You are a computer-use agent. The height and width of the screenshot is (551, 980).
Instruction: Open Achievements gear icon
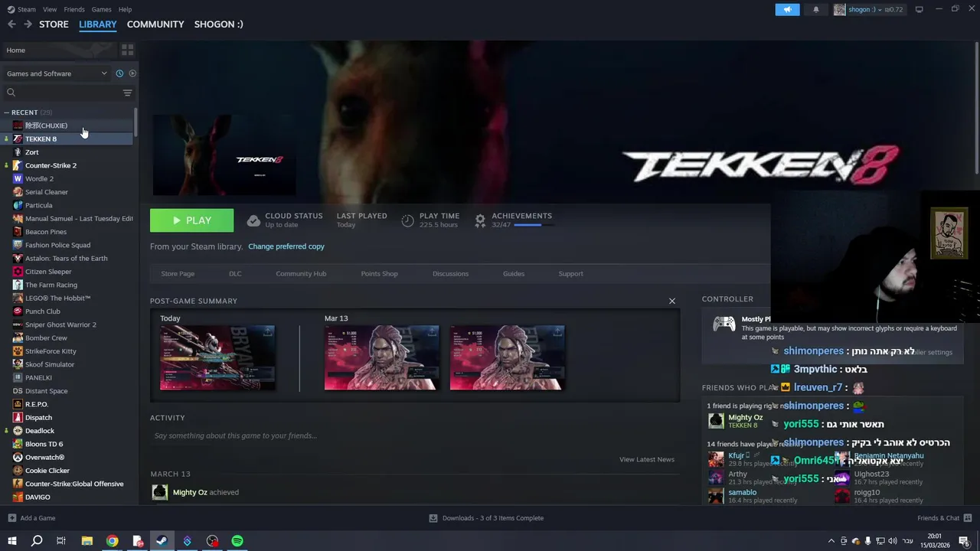point(480,220)
